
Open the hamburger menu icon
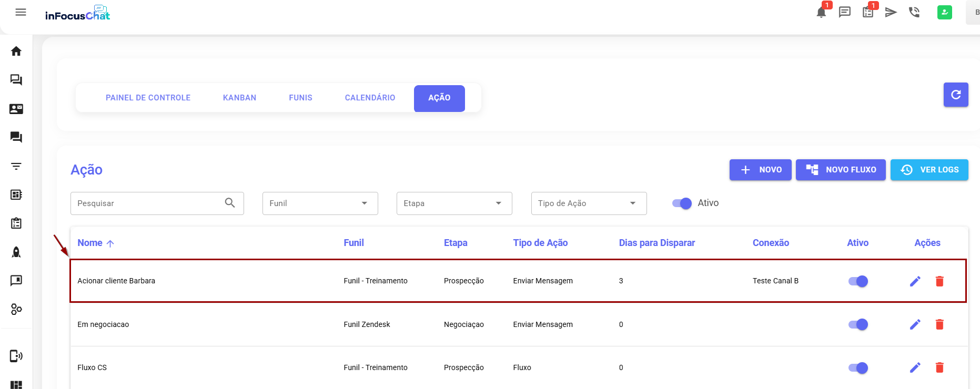tap(21, 12)
